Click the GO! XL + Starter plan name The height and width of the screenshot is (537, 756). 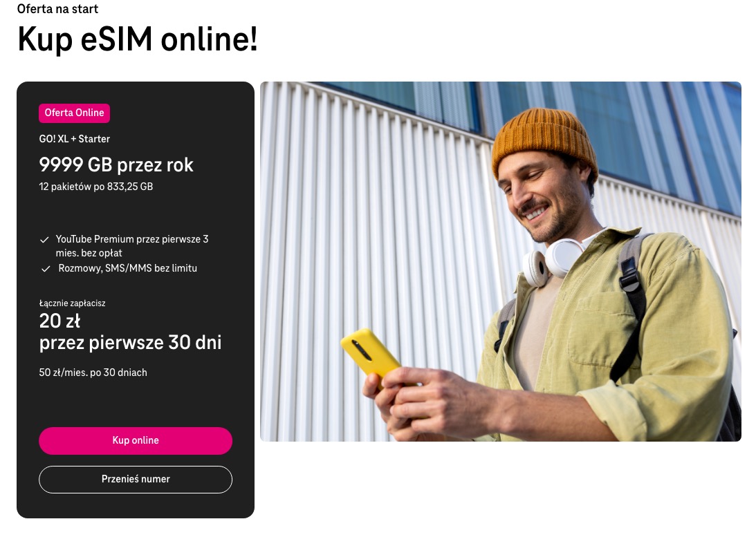point(74,139)
